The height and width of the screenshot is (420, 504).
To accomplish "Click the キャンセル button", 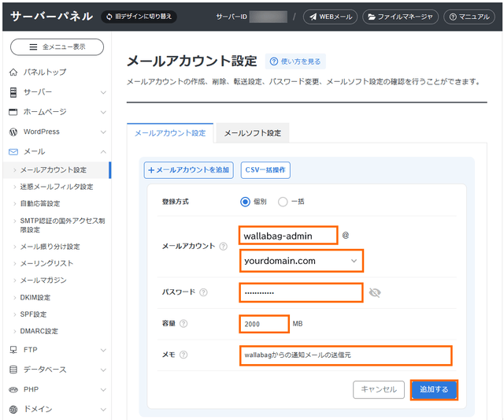I will point(379,389).
